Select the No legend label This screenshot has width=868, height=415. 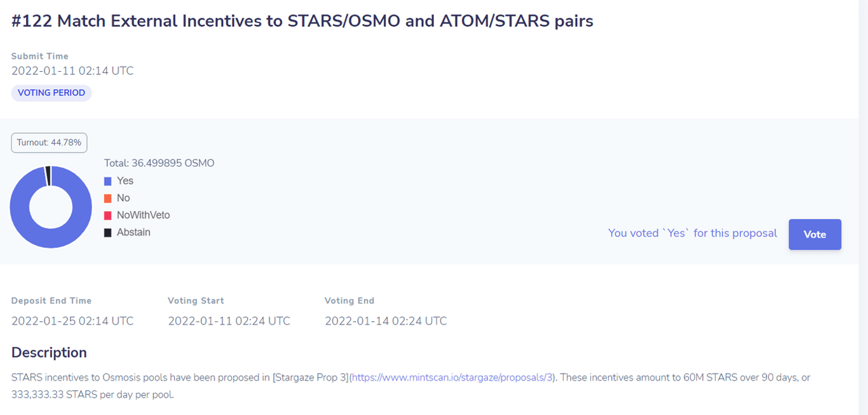click(x=123, y=198)
